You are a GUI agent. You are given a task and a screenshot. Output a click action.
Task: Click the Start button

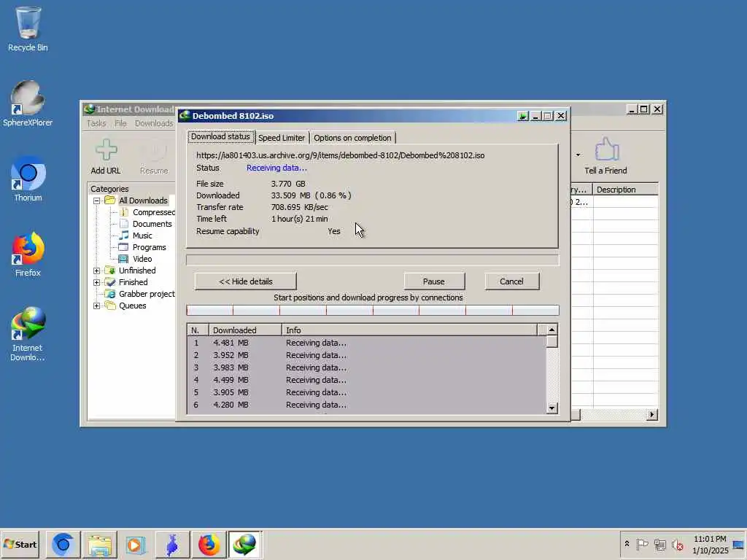point(20,544)
